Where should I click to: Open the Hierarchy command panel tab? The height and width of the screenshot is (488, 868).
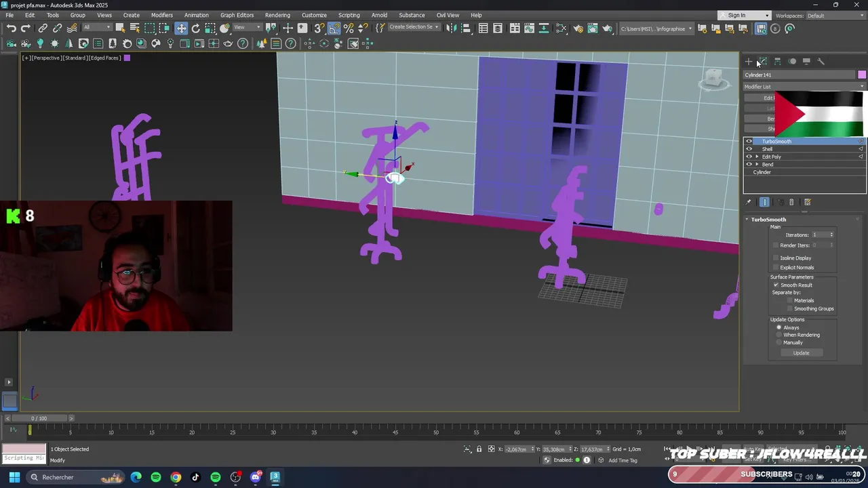pos(777,62)
